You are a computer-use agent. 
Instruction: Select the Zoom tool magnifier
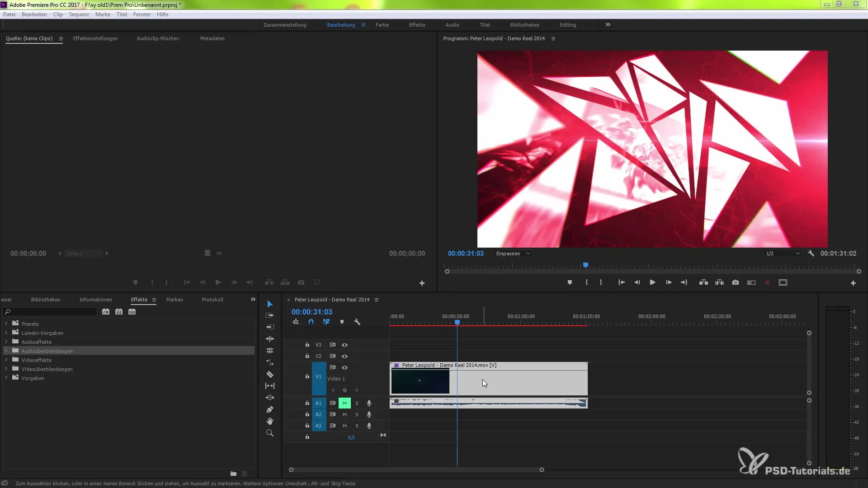[270, 433]
